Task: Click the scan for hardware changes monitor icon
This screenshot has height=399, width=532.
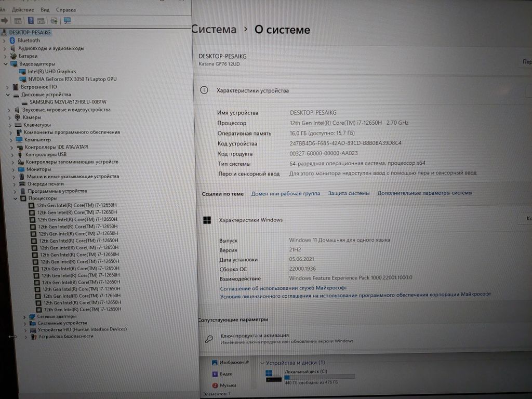Action: [67, 20]
